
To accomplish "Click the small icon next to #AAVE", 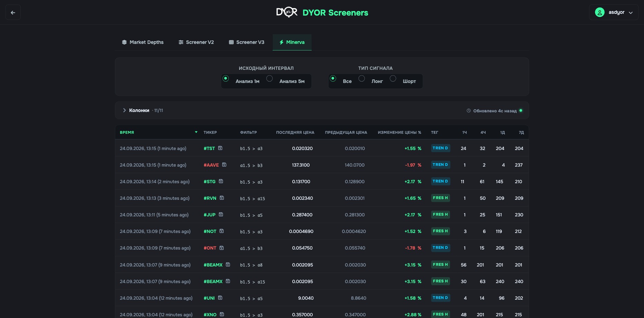I will click(x=224, y=165).
